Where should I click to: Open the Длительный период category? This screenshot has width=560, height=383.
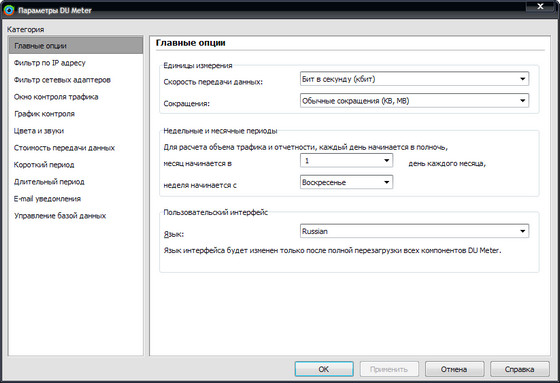(76, 181)
